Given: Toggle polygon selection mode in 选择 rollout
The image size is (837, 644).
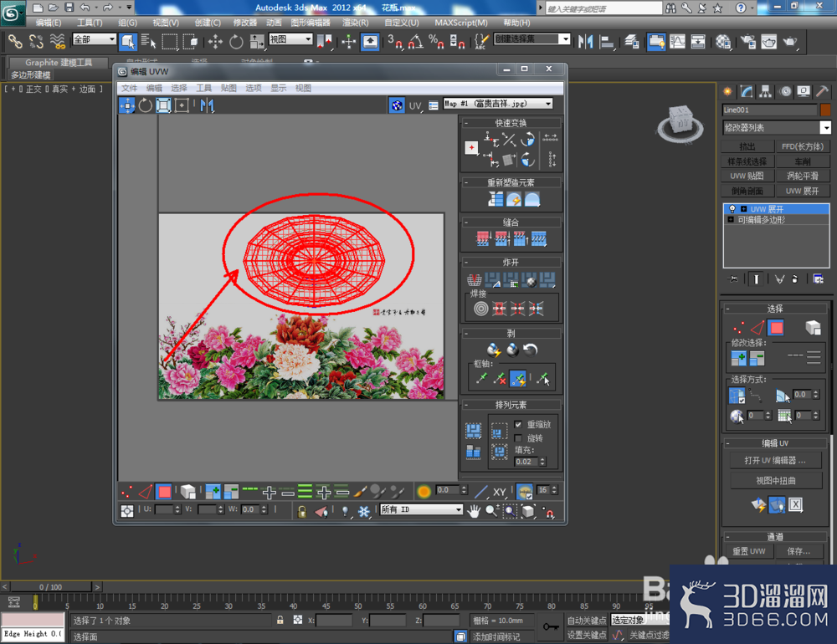Looking at the screenshot, I should click(776, 328).
